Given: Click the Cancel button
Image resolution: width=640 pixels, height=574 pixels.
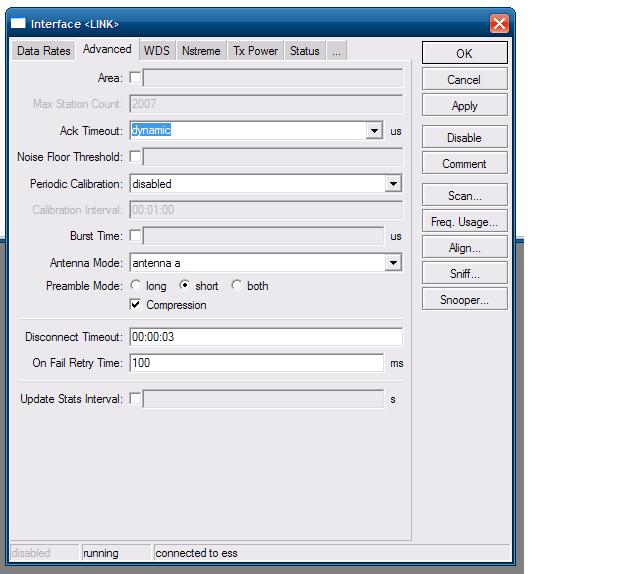Looking at the screenshot, I should (464, 80).
